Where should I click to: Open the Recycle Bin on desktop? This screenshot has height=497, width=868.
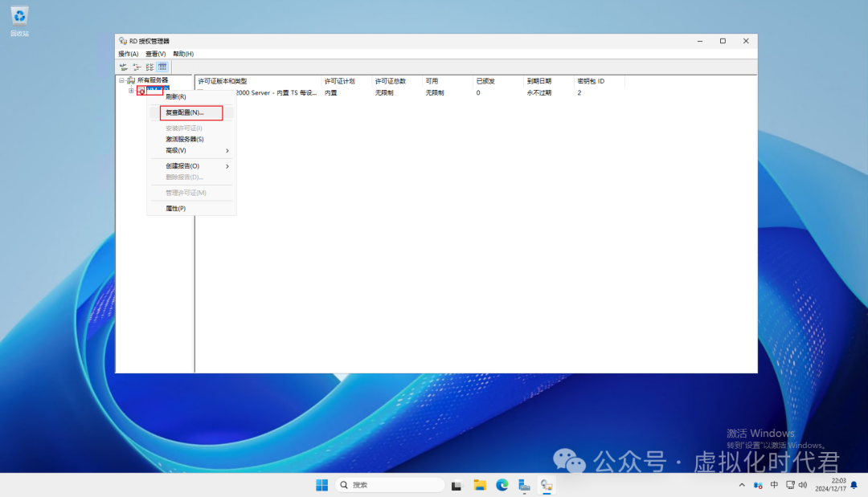19,16
